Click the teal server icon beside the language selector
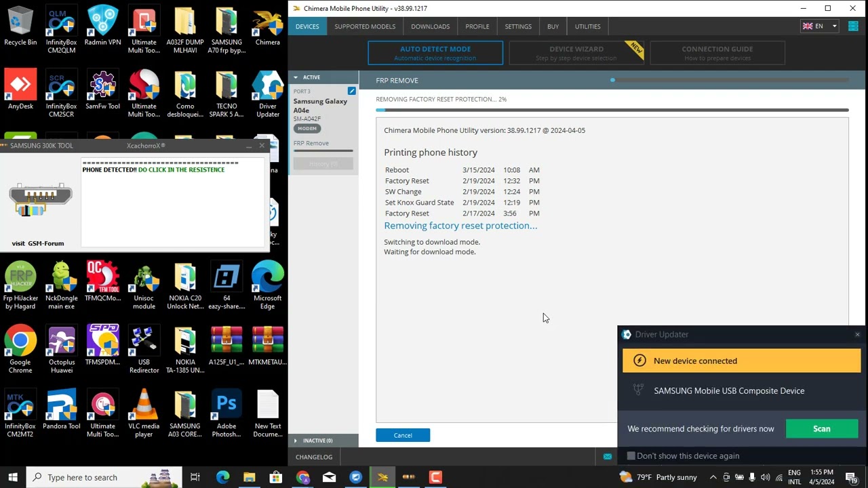The height and width of the screenshot is (488, 868). [x=853, y=26]
